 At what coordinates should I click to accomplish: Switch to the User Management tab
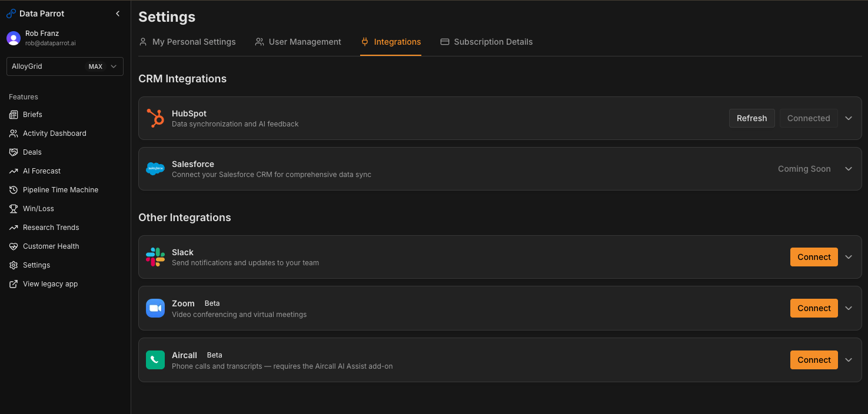[x=298, y=42]
